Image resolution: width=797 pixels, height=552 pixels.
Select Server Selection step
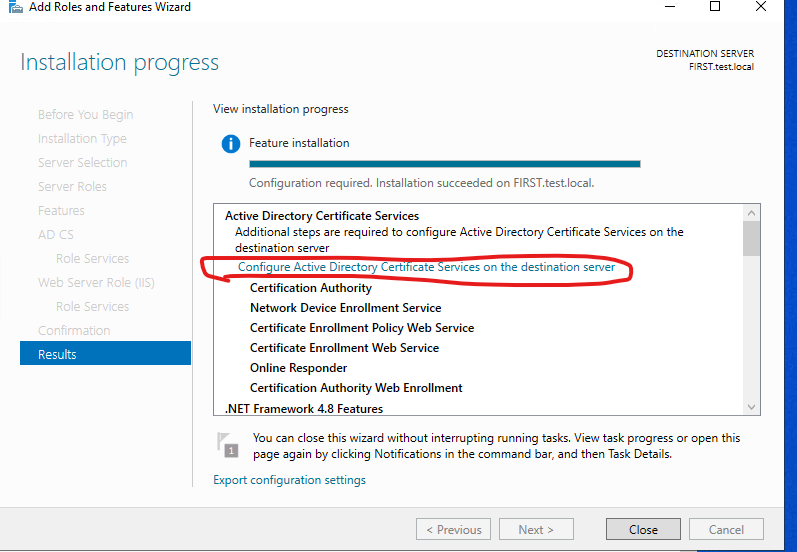click(82, 163)
